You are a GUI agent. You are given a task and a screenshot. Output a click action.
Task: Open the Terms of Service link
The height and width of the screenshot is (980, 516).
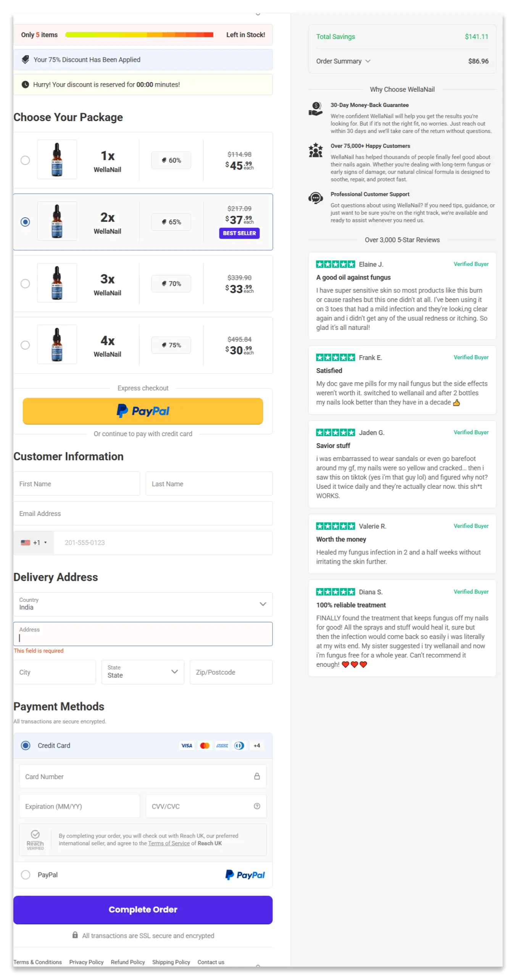point(168,843)
